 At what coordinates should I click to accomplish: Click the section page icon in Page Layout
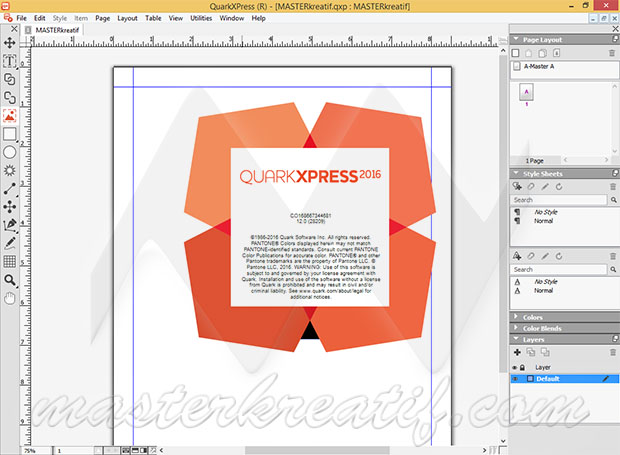click(556, 53)
